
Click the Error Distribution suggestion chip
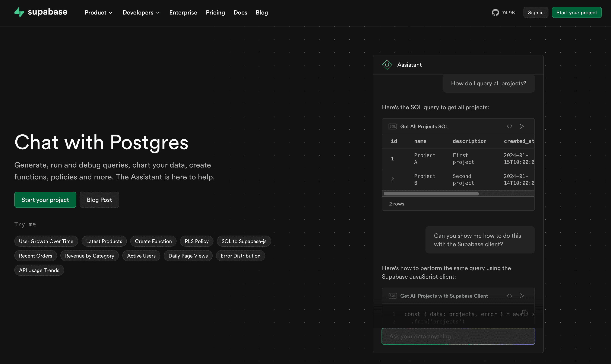coord(241,255)
